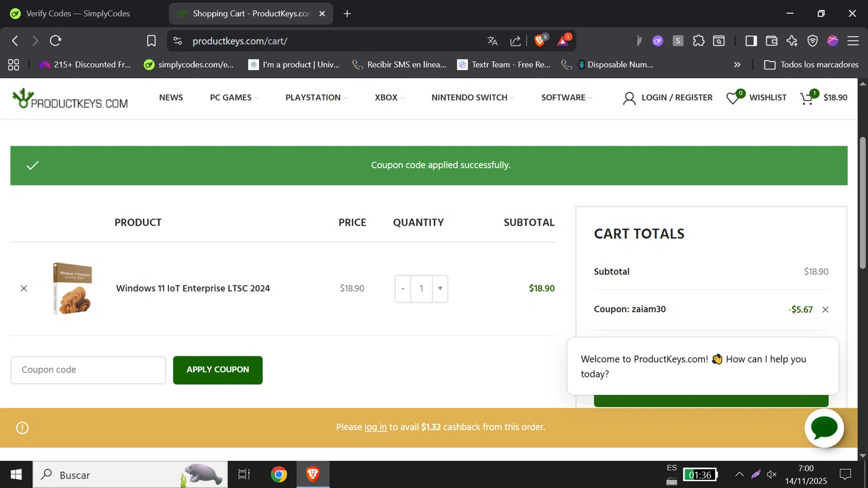
Task: Open a new browser tab
Action: pos(347,13)
